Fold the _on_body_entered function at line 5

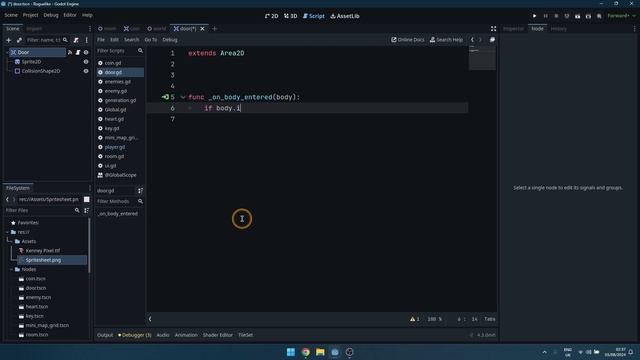coord(182,97)
